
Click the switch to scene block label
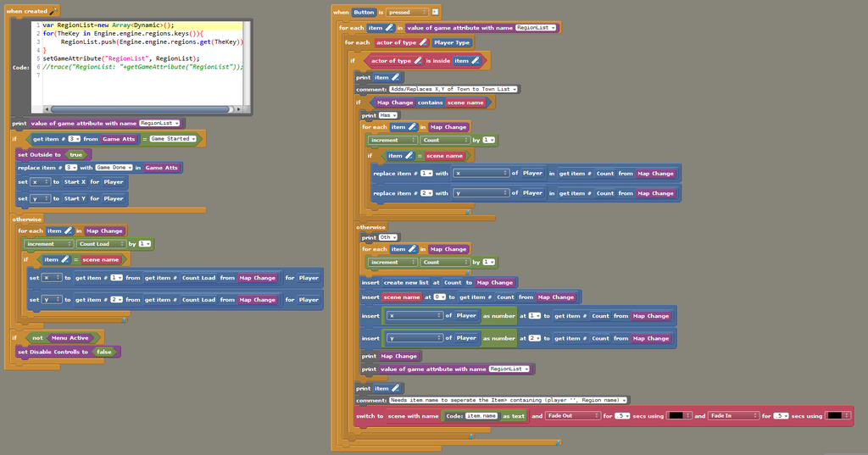click(370, 416)
